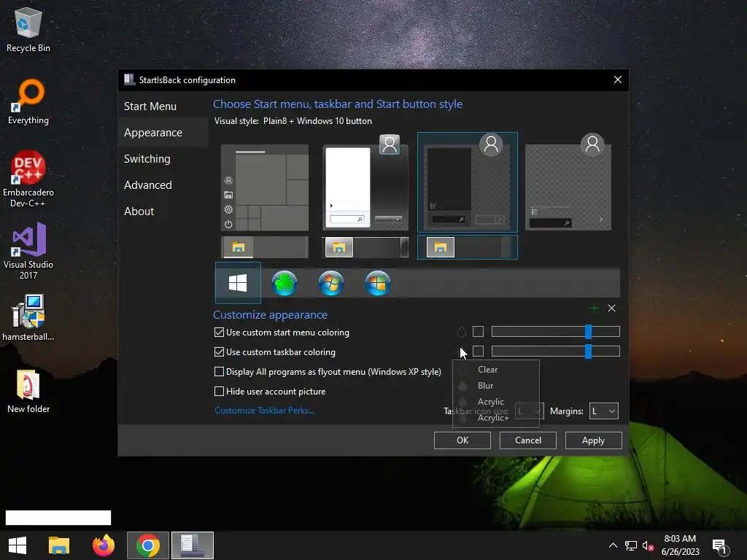This screenshot has height=560, width=747.
Task: Close the StartIsBack configuration window
Action: [x=617, y=79]
